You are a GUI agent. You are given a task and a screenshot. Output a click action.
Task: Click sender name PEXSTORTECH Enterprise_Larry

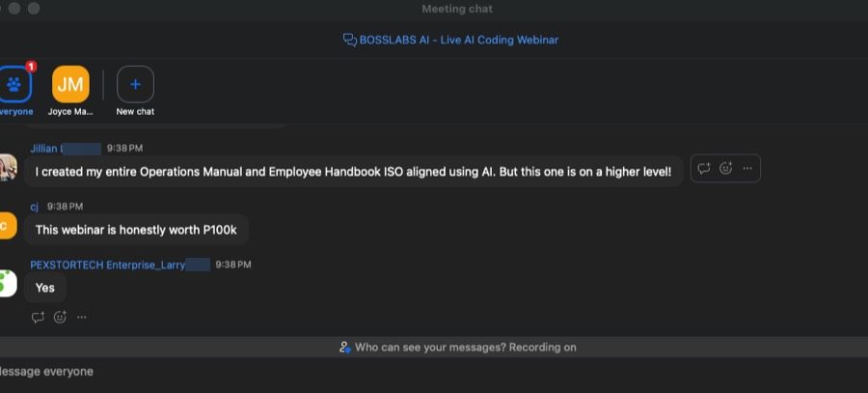[x=107, y=265]
